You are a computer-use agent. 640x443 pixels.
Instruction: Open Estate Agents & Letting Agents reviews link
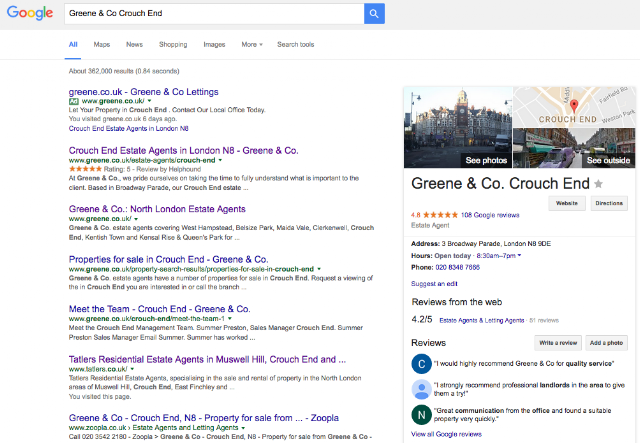482,321
